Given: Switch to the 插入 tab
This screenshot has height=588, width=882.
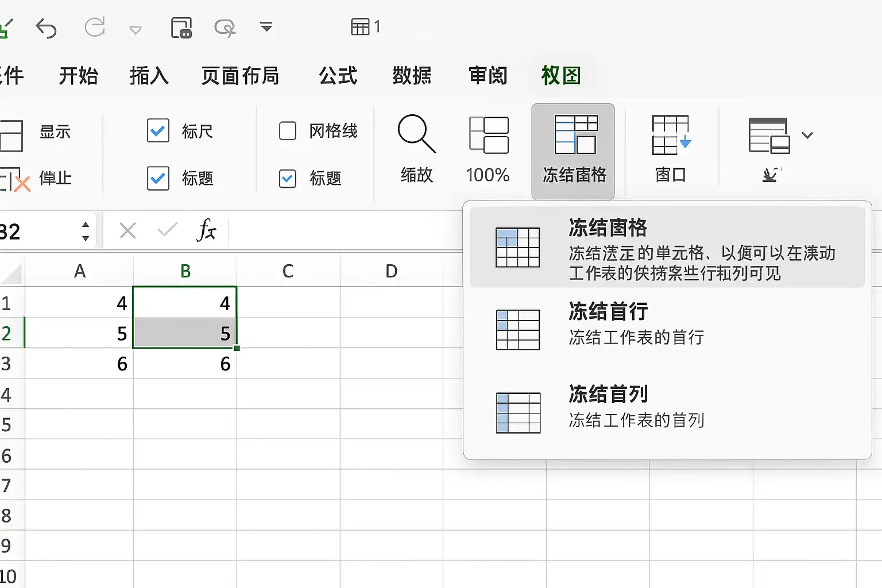Looking at the screenshot, I should coord(149,76).
